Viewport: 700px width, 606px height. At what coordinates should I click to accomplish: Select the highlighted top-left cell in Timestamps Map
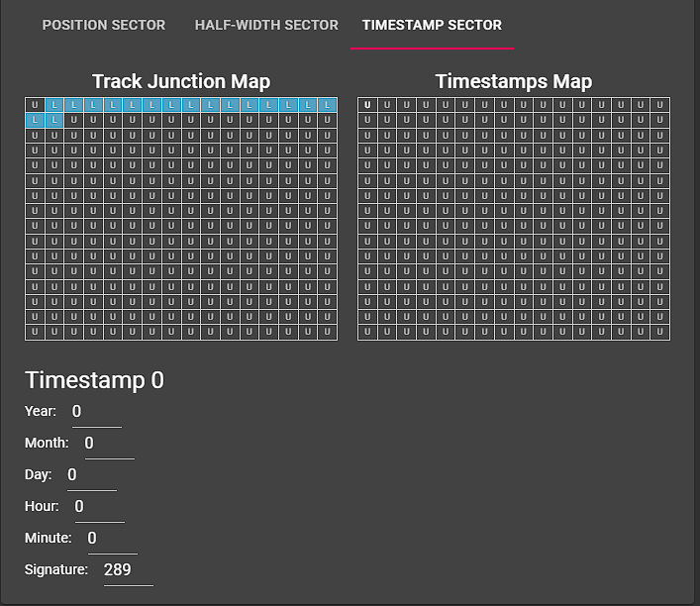pyautogui.click(x=367, y=105)
